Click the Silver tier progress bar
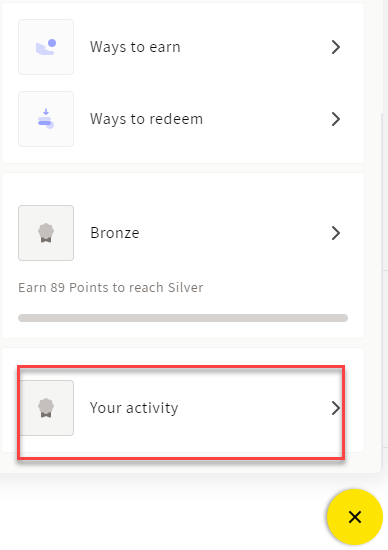Image resolution: width=388 pixels, height=550 pixels. pyautogui.click(x=183, y=318)
